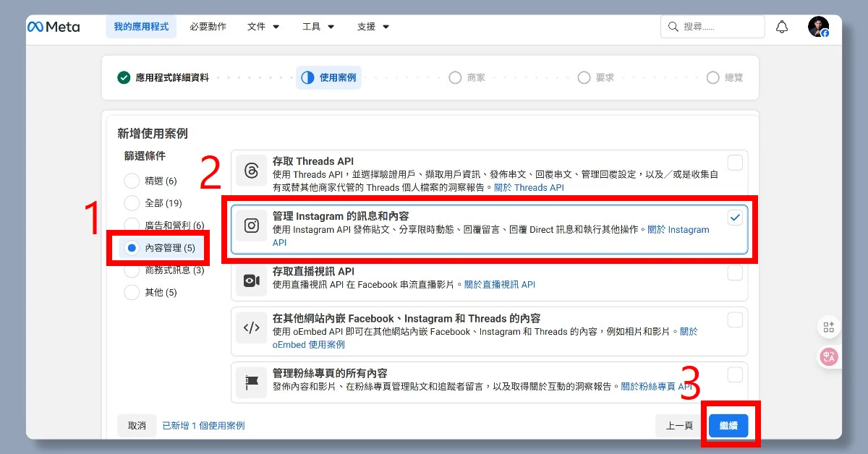
Task: Click the Threads logo icon
Action: (x=252, y=171)
